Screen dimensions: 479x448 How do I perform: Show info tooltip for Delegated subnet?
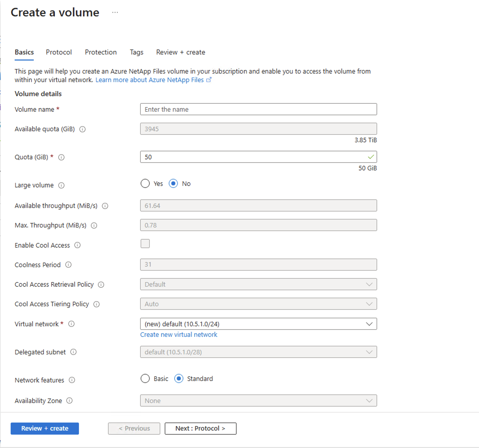tap(73, 352)
